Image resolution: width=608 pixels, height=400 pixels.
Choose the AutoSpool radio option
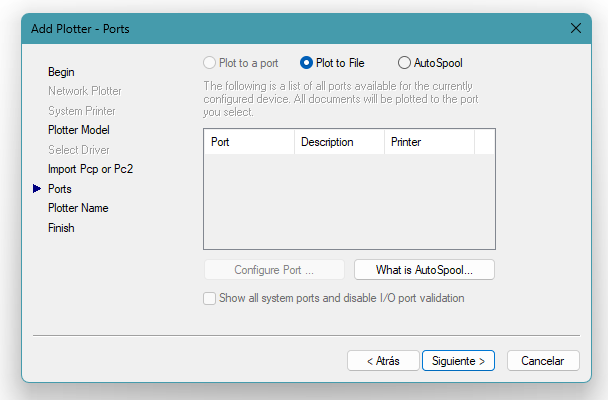405,63
